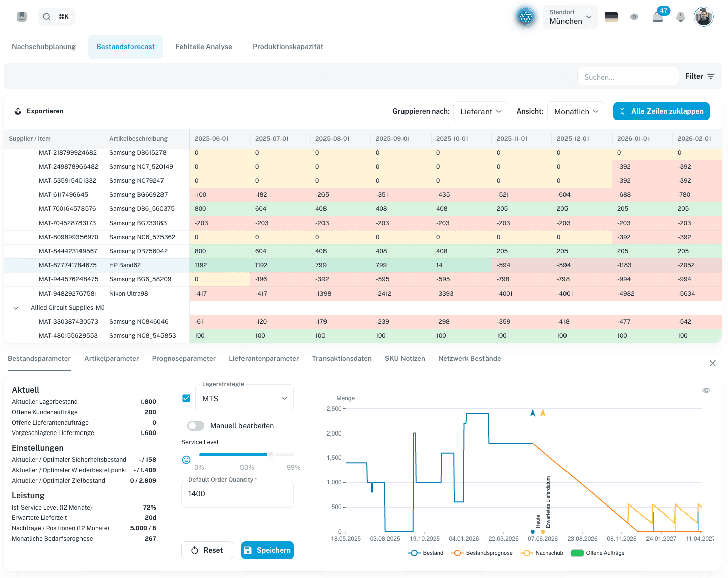Open the bookmark icon in top bar
The width and height of the screenshot is (728, 578).
(22, 17)
